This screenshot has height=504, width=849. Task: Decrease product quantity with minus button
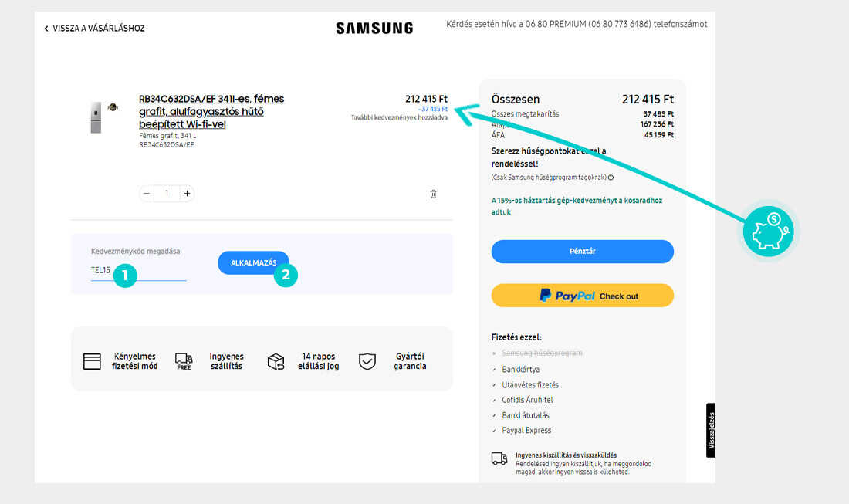coord(146,193)
